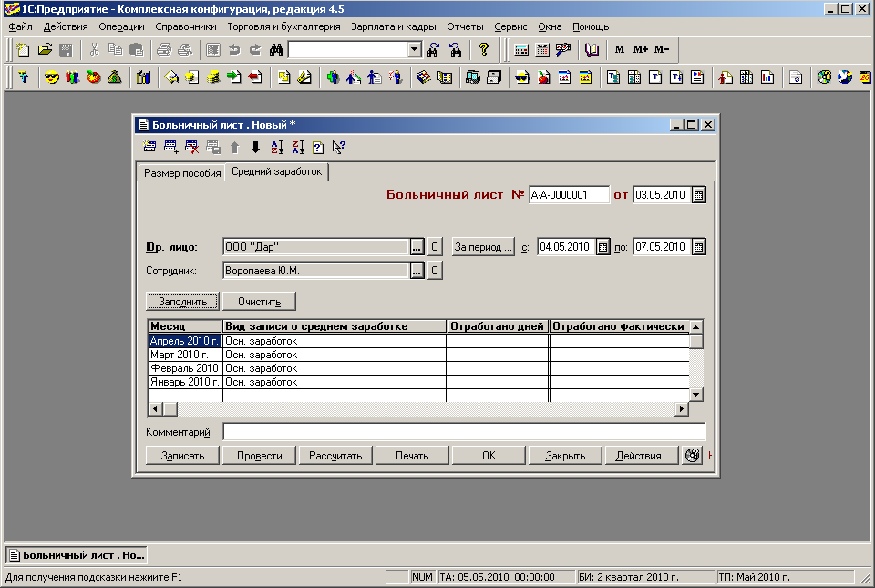Click the M+ memory add button
The width and height of the screenshot is (875, 588).
(640, 49)
